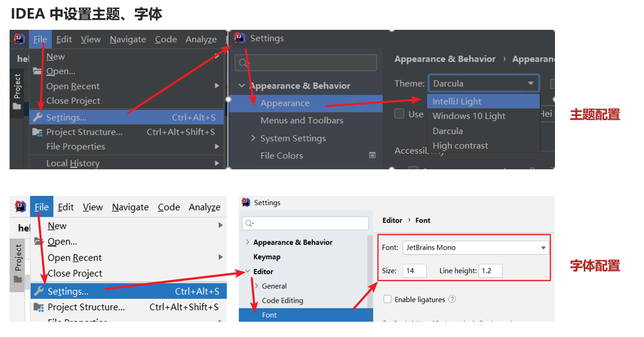This screenshot has width=644, height=337.
Task: Click the light-theme Project Structure icon
Action: click(38, 307)
